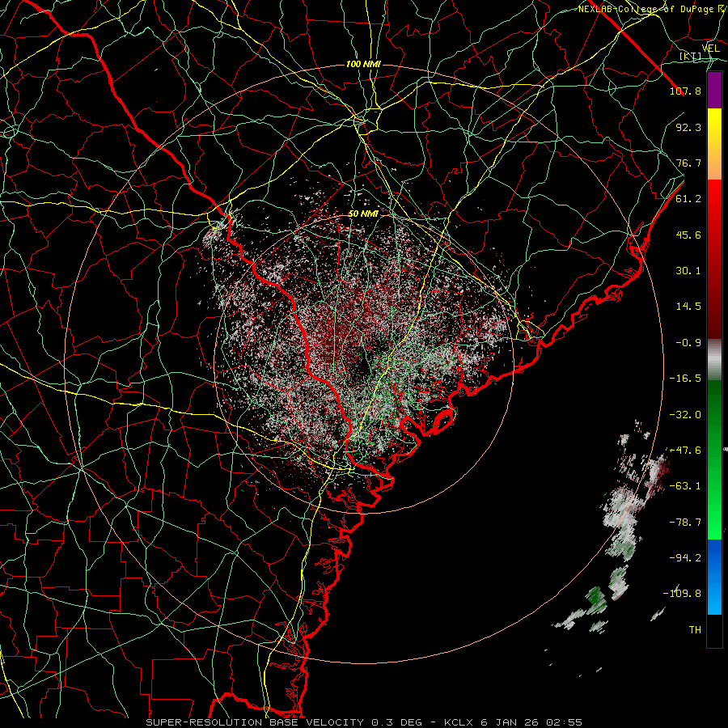Click the 61.2 velocity scale value

(688, 199)
